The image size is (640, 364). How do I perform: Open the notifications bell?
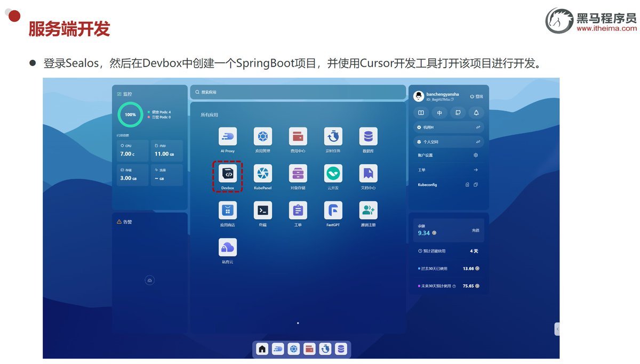(476, 113)
